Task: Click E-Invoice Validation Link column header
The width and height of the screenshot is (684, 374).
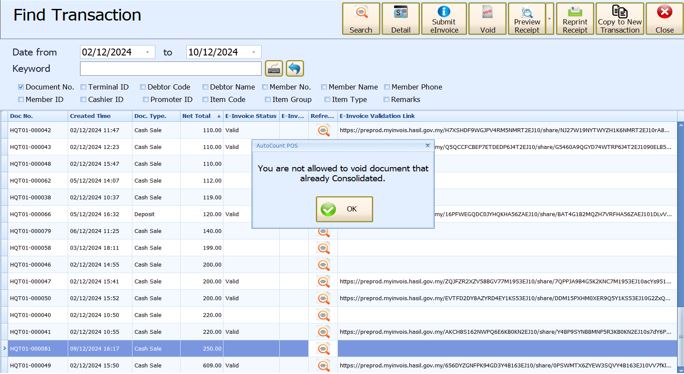Action: [507, 116]
